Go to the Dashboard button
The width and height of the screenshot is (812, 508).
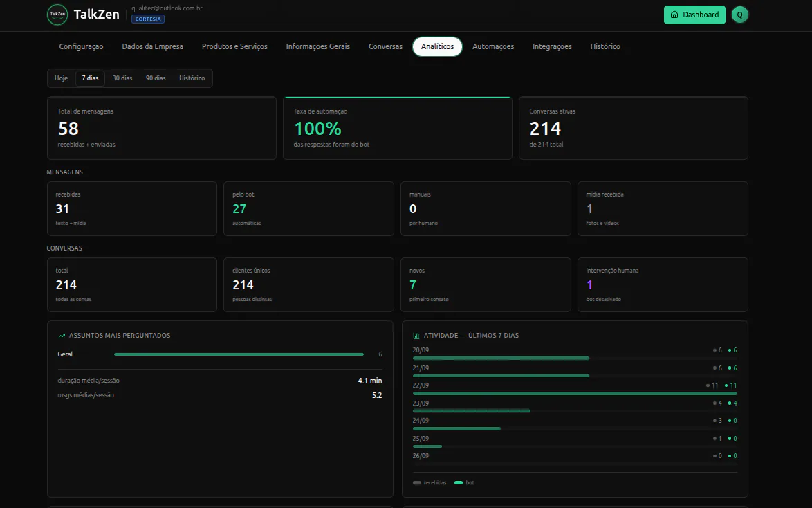tap(694, 15)
